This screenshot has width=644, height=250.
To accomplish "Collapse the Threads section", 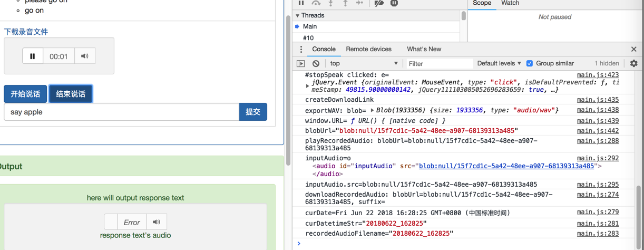I will coord(297,16).
